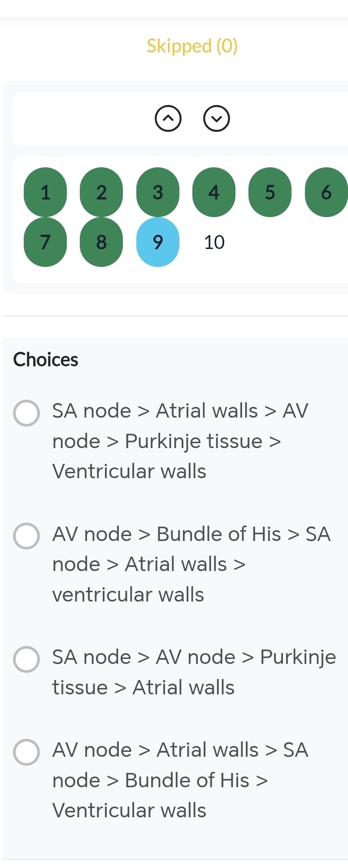
Task: Return to the currently active question 9
Action: pyautogui.click(x=157, y=242)
